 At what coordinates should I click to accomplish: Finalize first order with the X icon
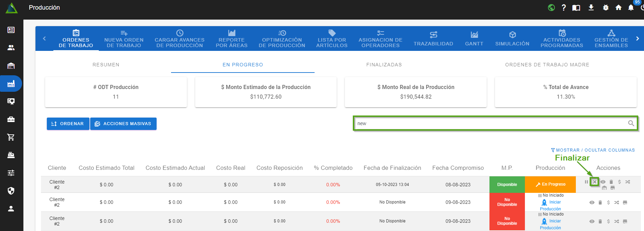[594, 182]
